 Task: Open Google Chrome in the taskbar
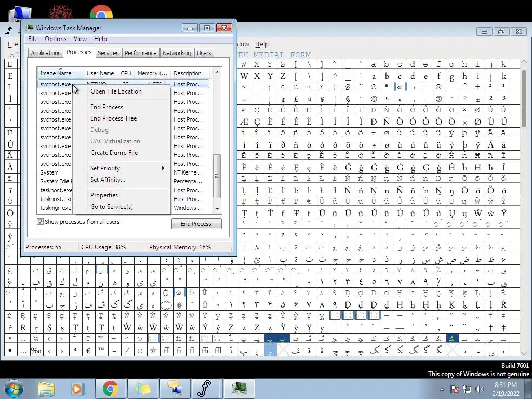[x=110, y=389]
